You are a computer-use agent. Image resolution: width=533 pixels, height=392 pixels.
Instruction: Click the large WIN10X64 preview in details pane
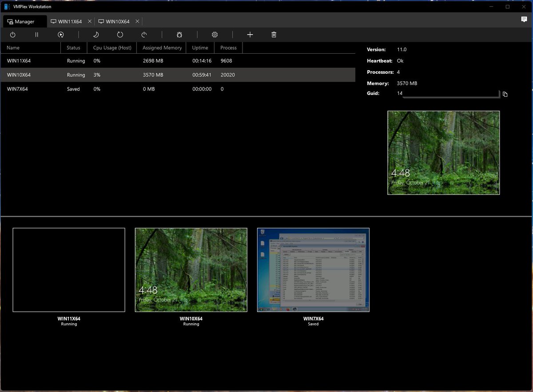coord(443,153)
